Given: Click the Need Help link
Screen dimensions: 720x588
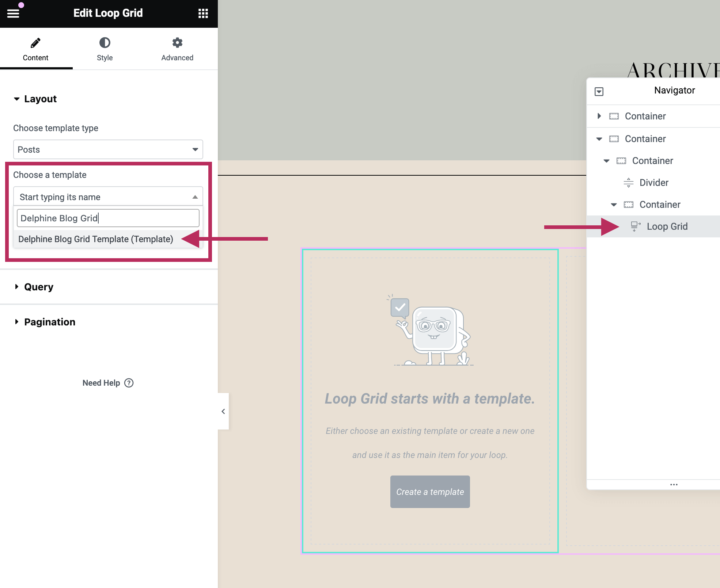Looking at the screenshot, I should click(x=101, y=383).
